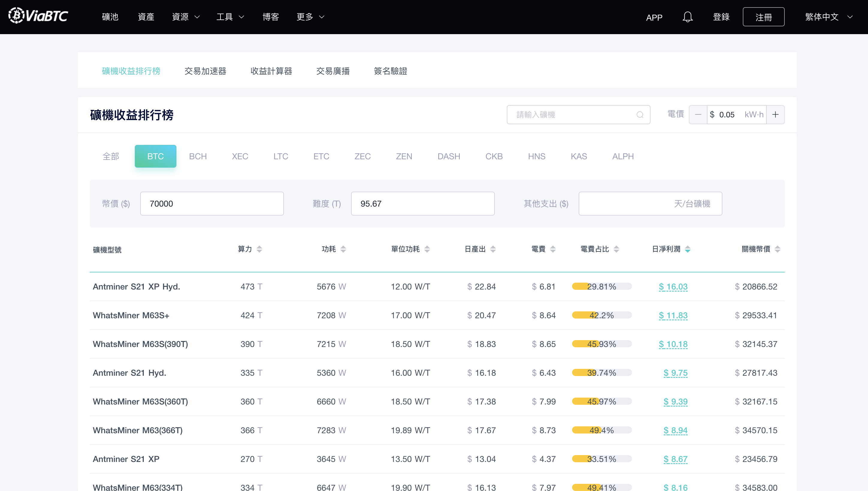The height and width of the screenshot is (491, 868).
Task: Select the HNS coin filter
Action: [x=536, y=157]
